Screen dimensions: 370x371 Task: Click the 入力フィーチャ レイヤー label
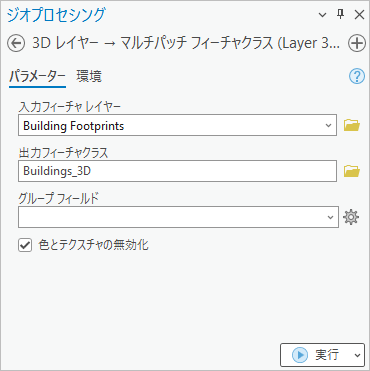(69, 107)
